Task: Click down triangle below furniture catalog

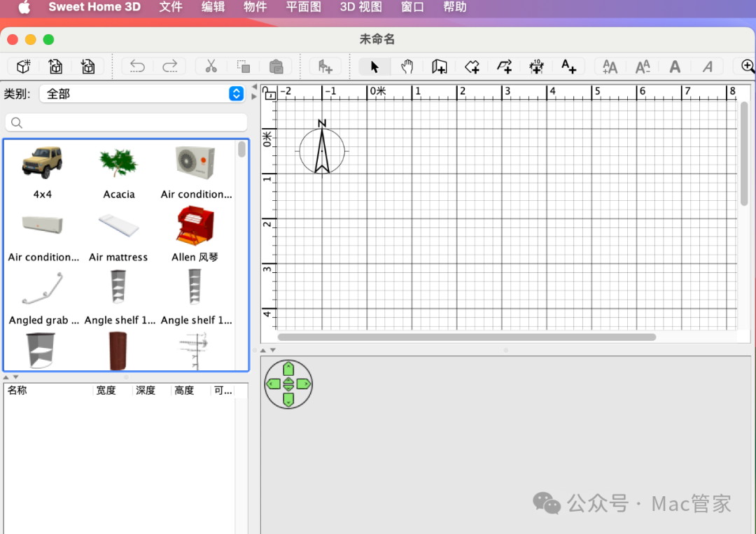Action: click(16, 377)
